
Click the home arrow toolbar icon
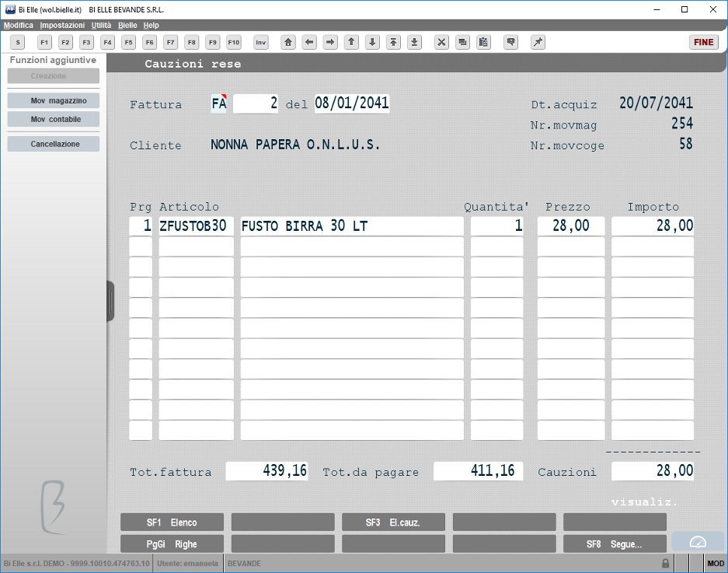tap(288, 42)
